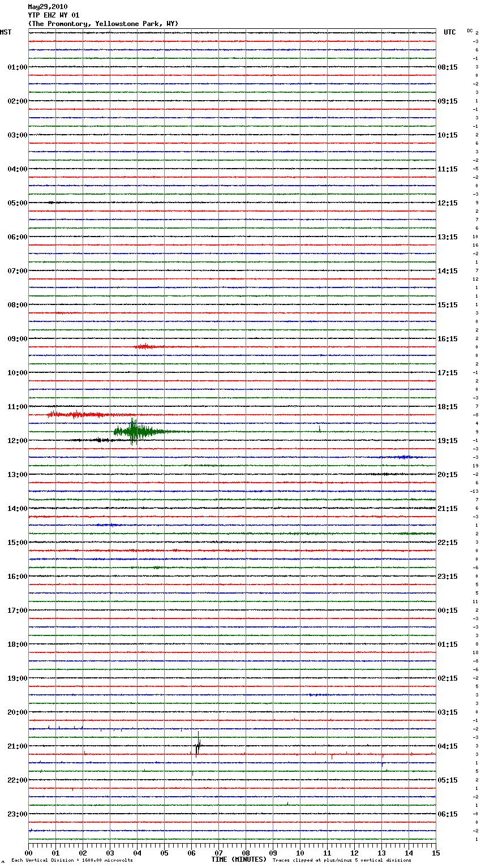
Task: Click the '12:15' UTC time label
Action: (x=448, y=203)
